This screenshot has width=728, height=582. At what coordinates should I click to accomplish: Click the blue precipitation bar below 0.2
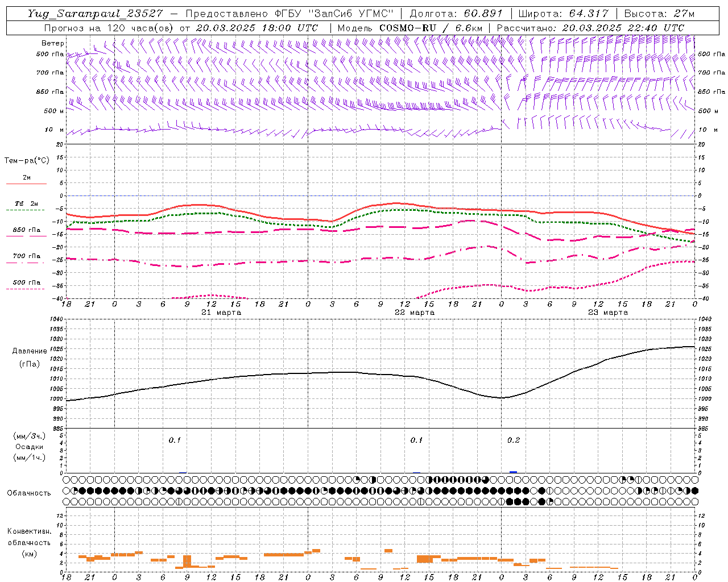click(x=513, y=472)
